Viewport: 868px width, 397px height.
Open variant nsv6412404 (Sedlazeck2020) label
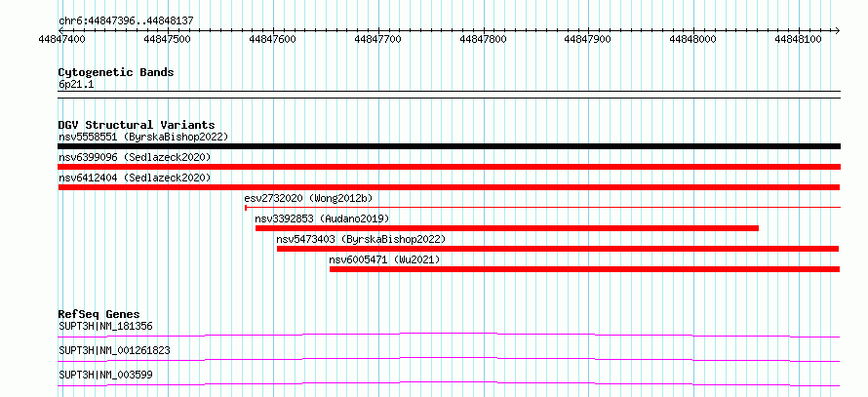tap(135, 178)
